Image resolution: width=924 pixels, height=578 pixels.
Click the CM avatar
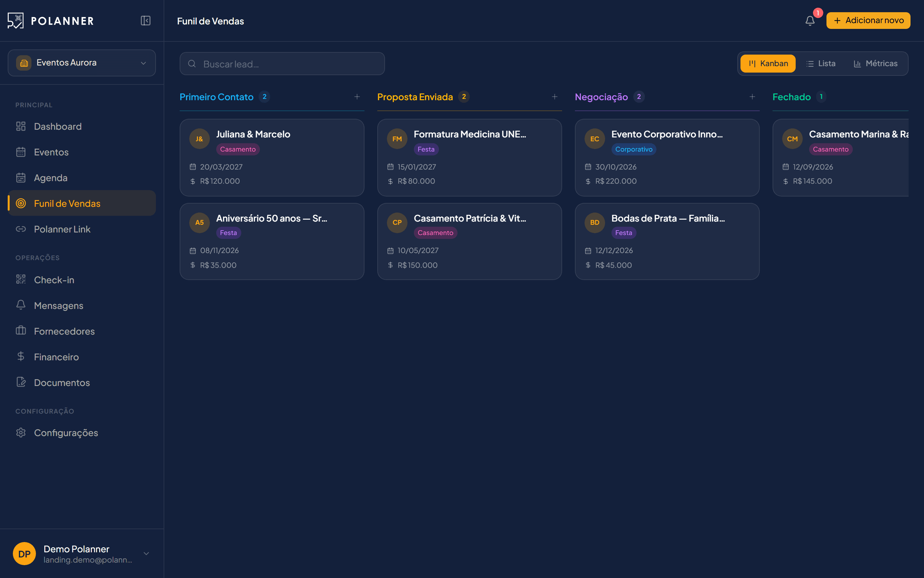point(792,139)
